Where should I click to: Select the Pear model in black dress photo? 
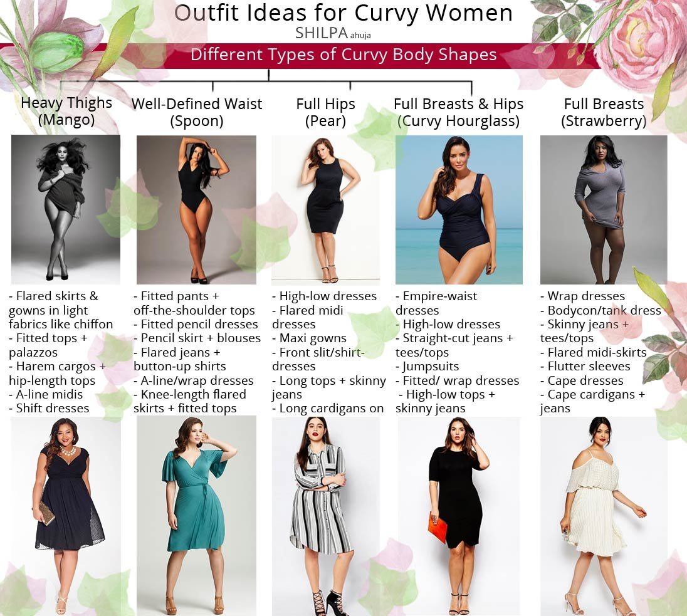click(x=325, y=209)
